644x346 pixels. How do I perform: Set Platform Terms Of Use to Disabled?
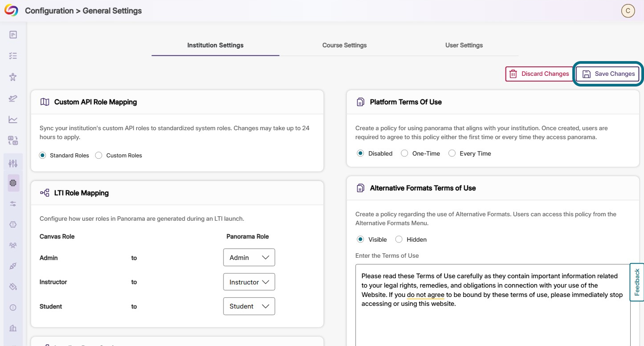point(361,153)
